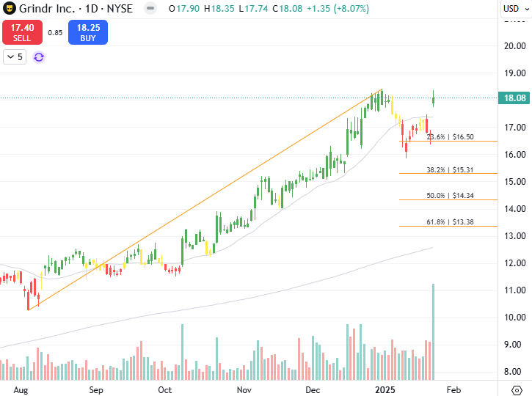
Task: Select the 18.08 current price label
Action: point(514,98)
